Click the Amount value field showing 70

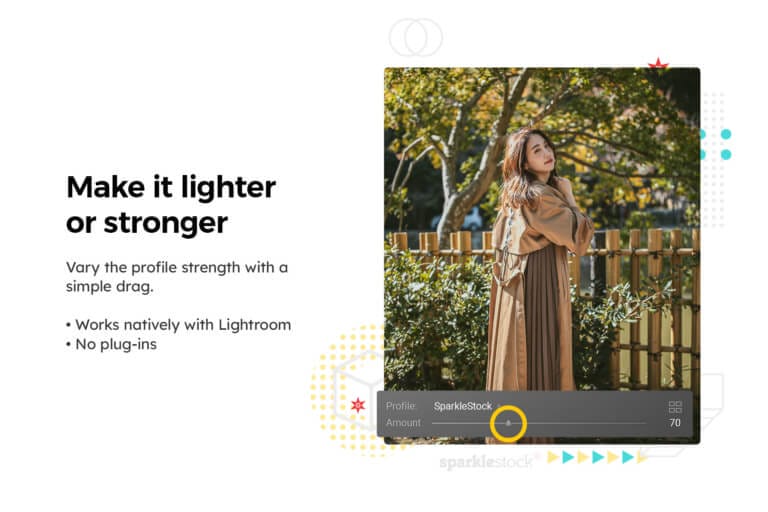[x=675, y=422]
